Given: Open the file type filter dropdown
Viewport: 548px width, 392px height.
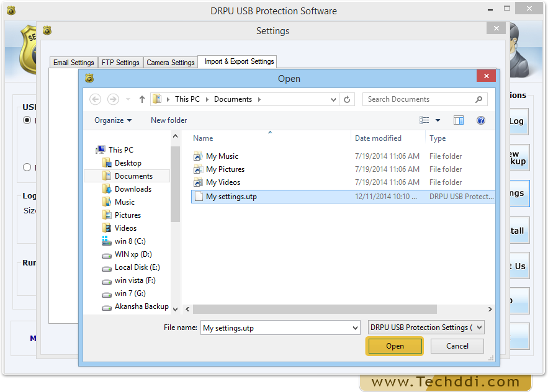Looking at the screenshot, I should coord(480,327).
